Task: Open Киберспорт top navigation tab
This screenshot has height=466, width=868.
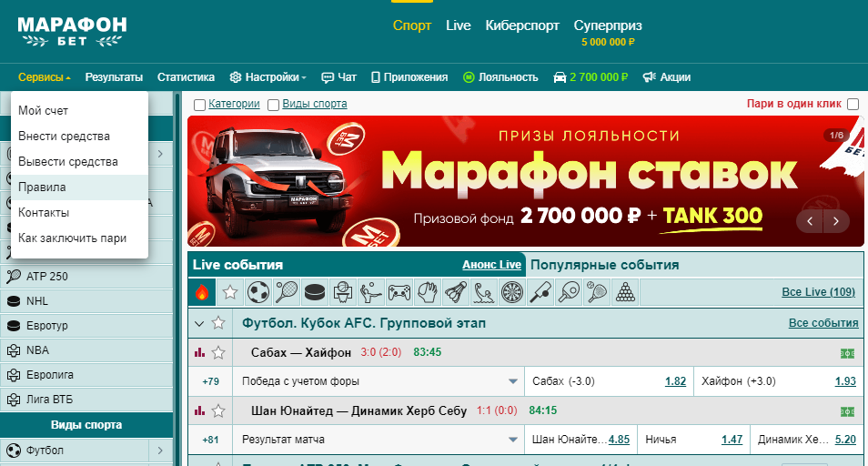Action: point(522,25)
